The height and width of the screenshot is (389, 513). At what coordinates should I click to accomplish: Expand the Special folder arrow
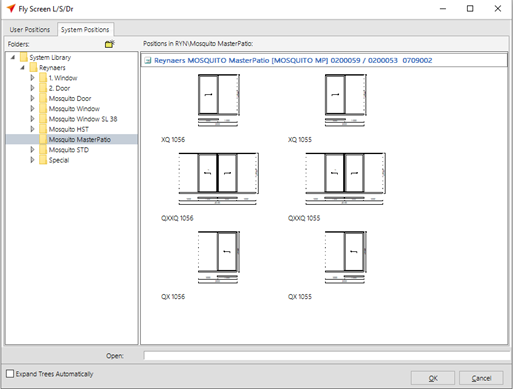[x=32, y=160]
